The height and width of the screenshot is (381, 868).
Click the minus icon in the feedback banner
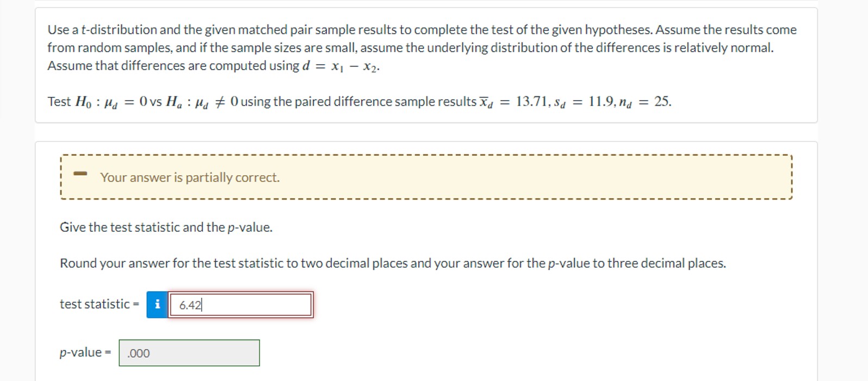(80, 173)
